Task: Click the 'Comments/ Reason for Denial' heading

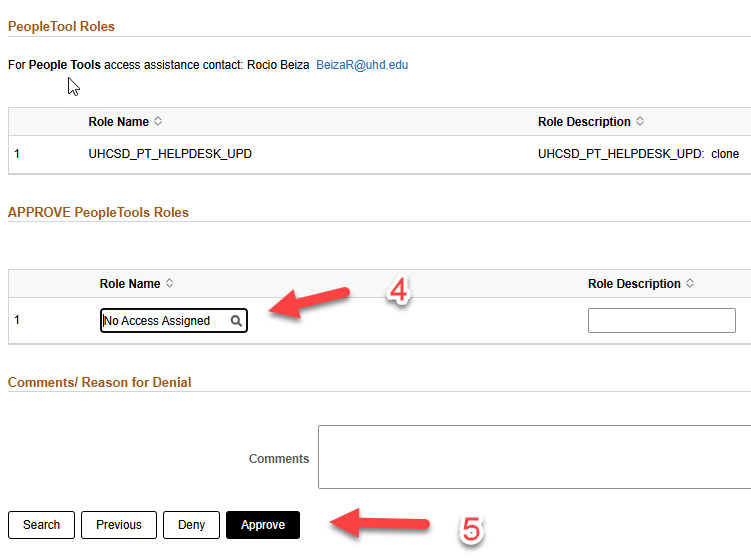Action: click(x=99, y=382)
